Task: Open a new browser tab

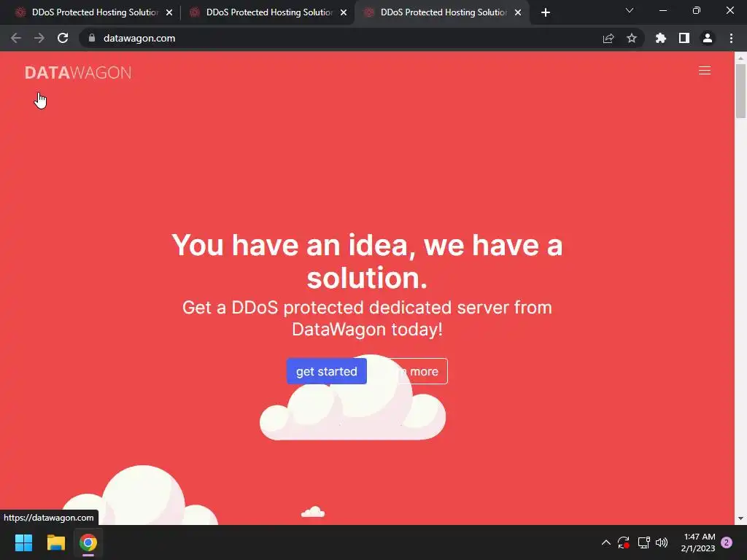Action: pos(546,12)
